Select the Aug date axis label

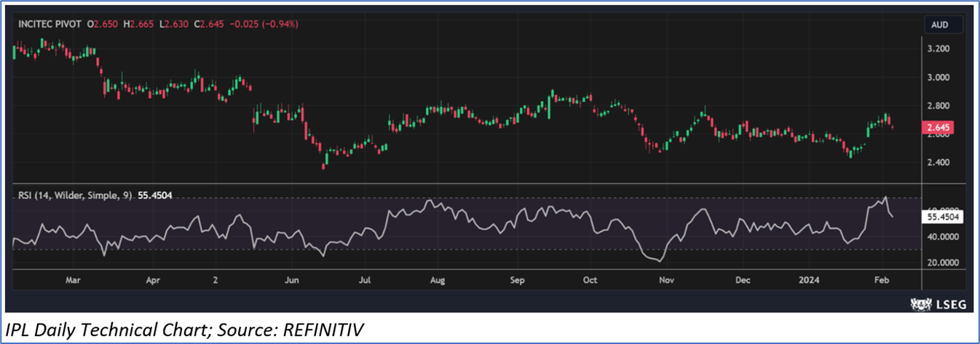point(437,279)
